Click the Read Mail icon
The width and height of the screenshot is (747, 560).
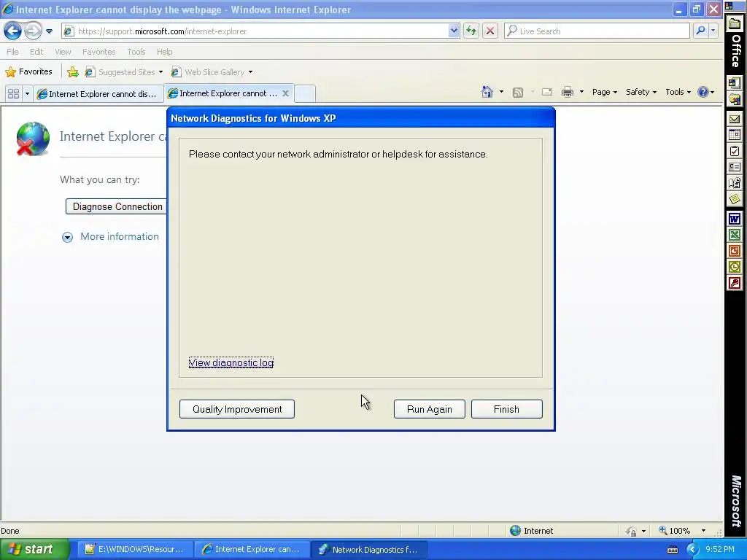click(x=547, y=92)
